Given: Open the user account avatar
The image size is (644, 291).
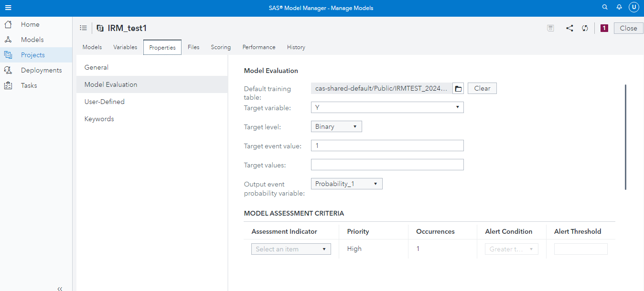Looking at the screenshot, I should [633, 8].
